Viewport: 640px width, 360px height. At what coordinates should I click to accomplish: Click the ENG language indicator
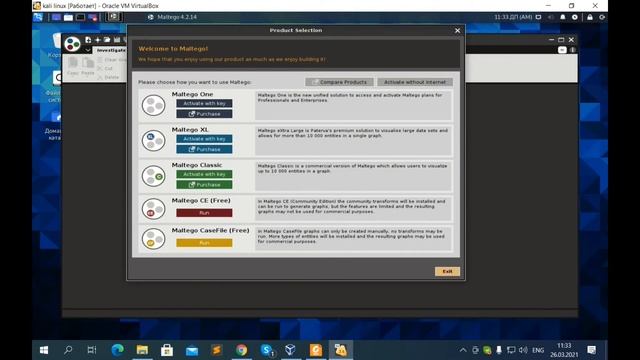(538, 350)
